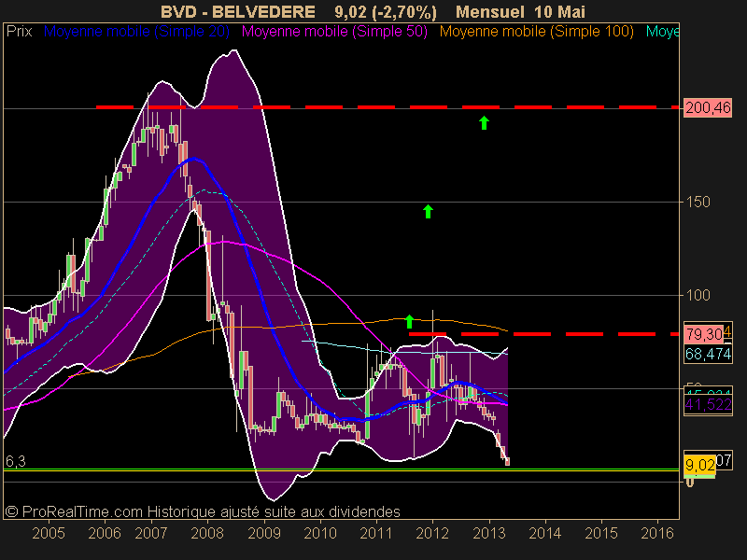Select the red 79,30 price label
Image resolution: width=747 pixels, height=560 pixels.
click(704, 334)
